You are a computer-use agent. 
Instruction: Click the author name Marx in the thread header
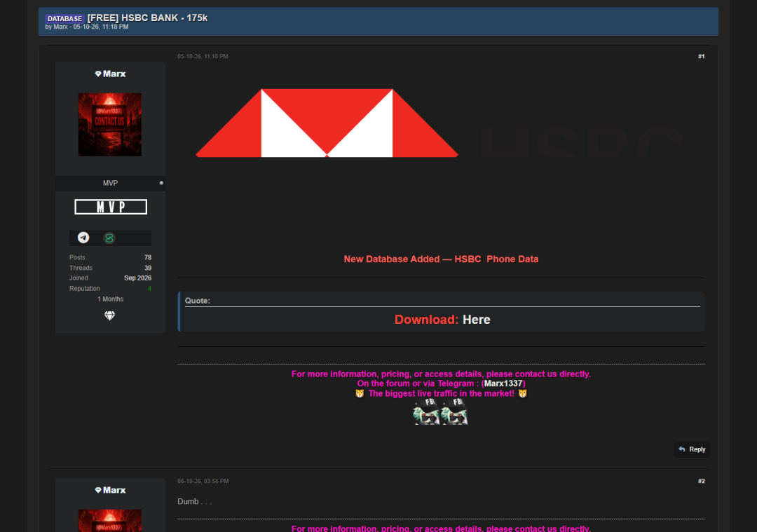(61, 27)
